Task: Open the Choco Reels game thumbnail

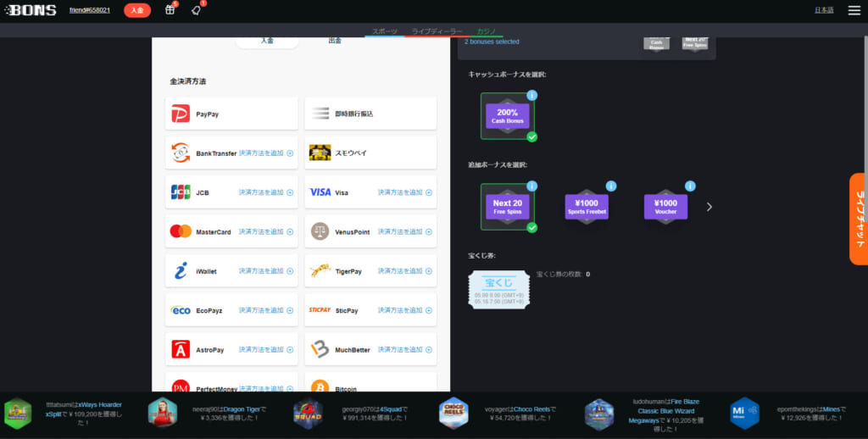Action: coord(453,413)
